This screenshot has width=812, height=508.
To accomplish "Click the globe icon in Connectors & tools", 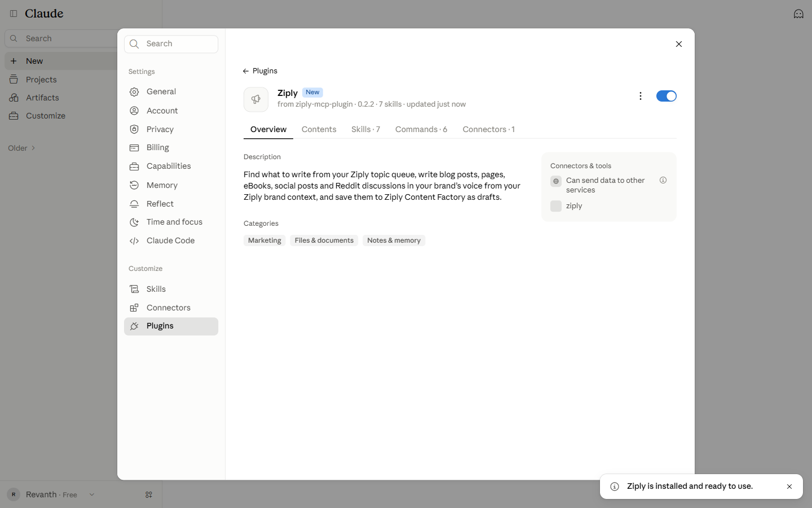I will click(556, 181).
